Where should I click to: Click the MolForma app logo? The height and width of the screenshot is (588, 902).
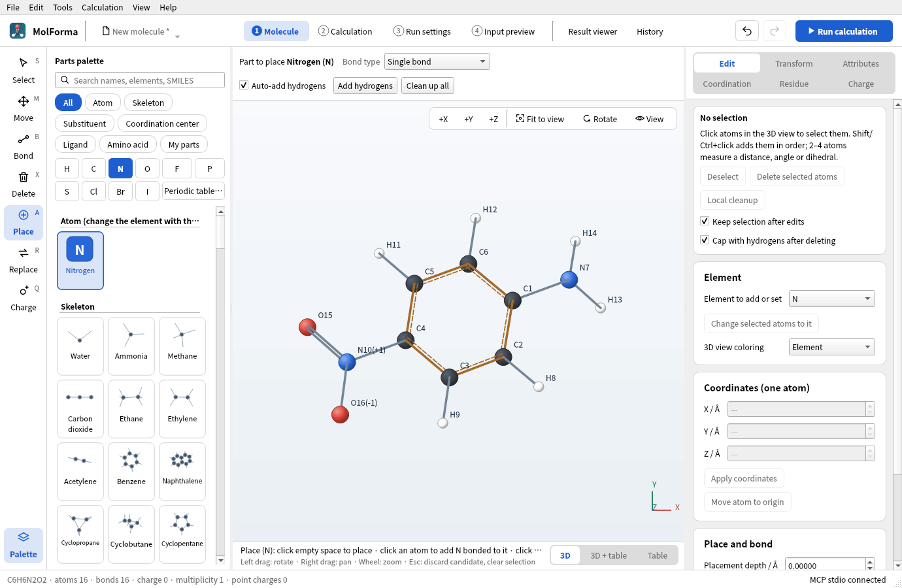click(18, 31)
